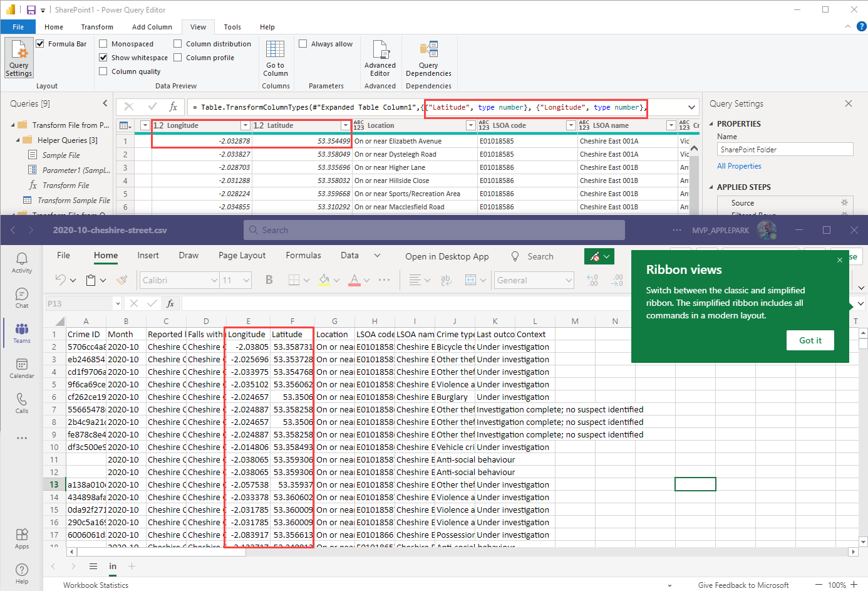This screenshot has width=868, height=591.
Task: Open the All Properties link
Action: pyautogui.click(x=739, y=166)
